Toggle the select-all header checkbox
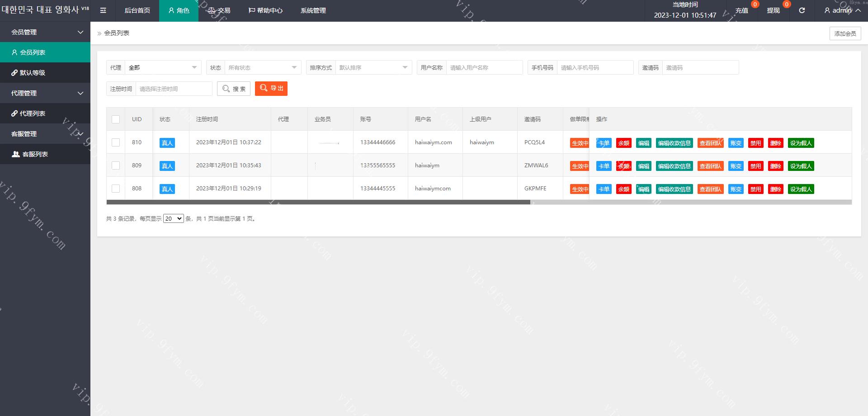 (x=116, y=119)
